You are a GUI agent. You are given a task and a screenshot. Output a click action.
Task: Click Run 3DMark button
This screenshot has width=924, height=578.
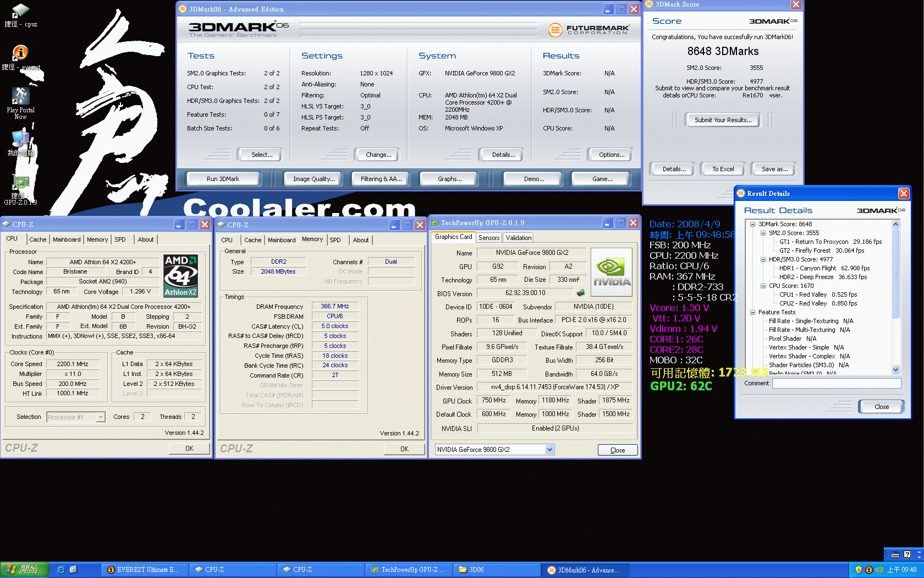coord(223,179)
